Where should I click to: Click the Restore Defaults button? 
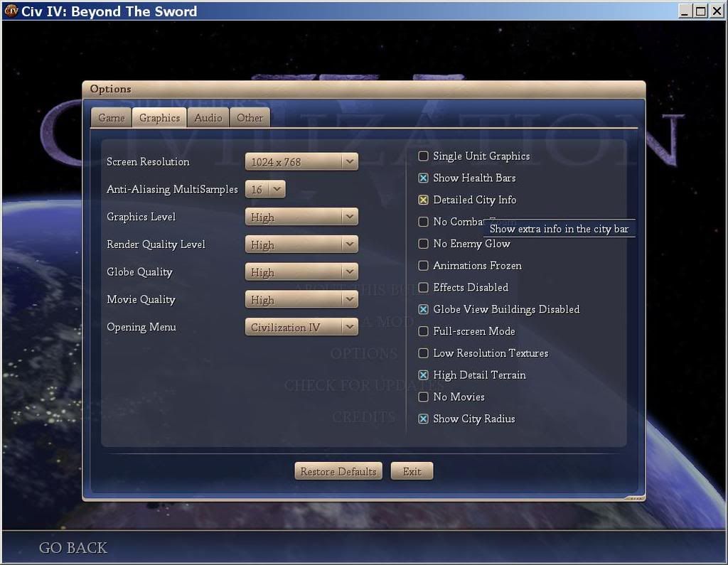(x=338, y=471)
